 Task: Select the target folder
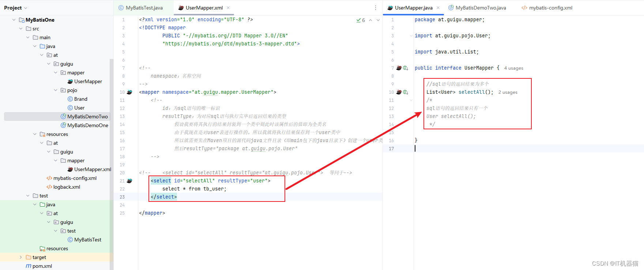pos(36,257)
